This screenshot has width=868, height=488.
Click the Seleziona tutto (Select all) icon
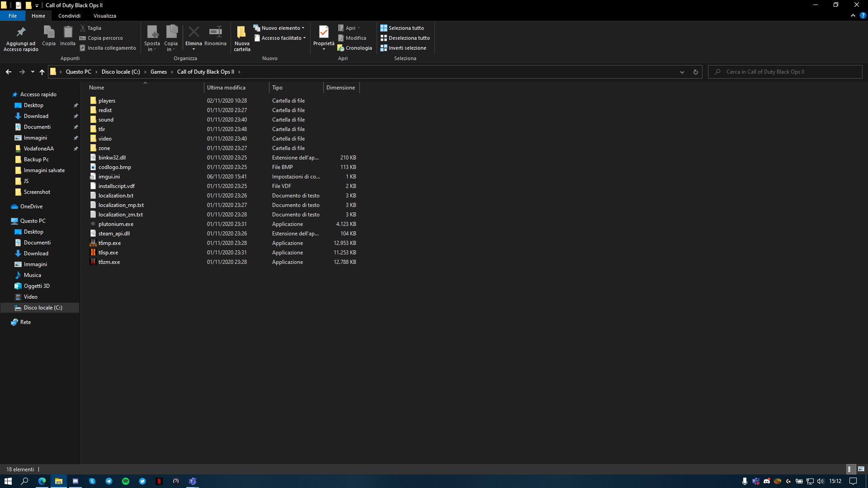[384, 28]
